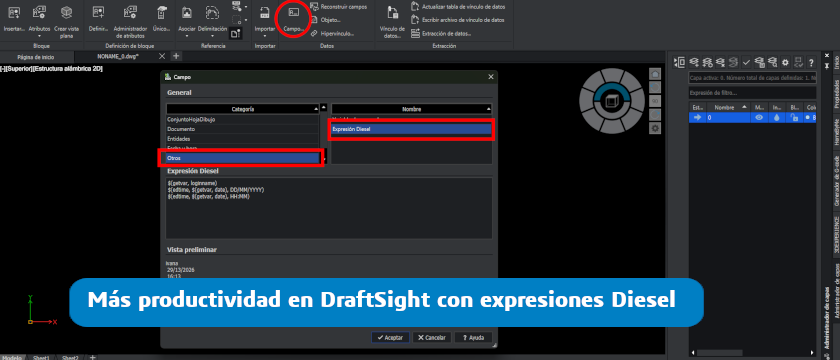Click the new layer icon

coord(694,62)
